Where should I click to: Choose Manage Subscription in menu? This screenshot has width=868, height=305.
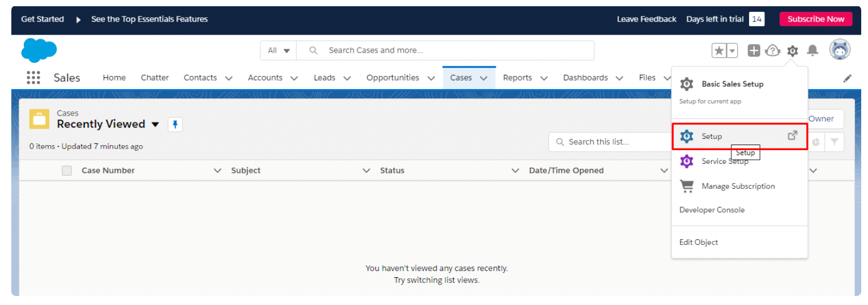click(x=739, y=186)
